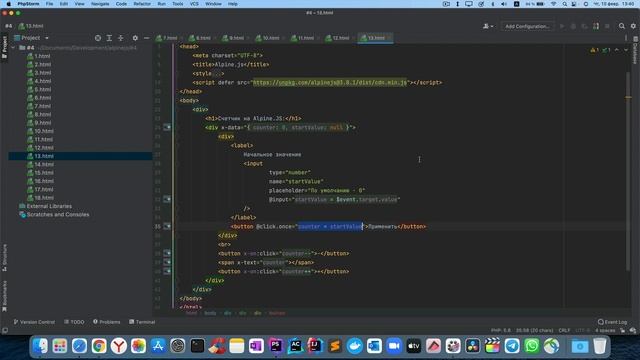Click the Select Opened File target icon
640x360 pixels.
click(98, 38)
